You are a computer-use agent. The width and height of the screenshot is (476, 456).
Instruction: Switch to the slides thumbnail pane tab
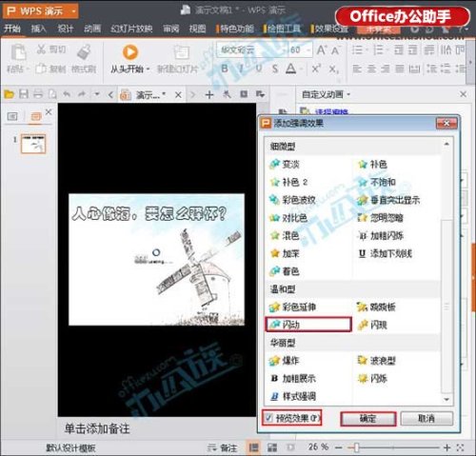(35, 116)
